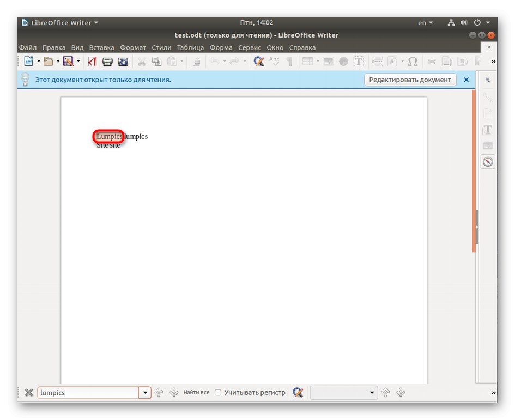Click the Insert Image icon
515x420 pixels.
[x=328, y=62]
